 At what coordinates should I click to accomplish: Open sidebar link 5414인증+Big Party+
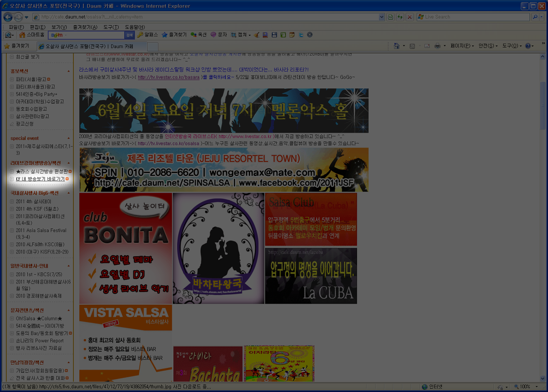36,94
